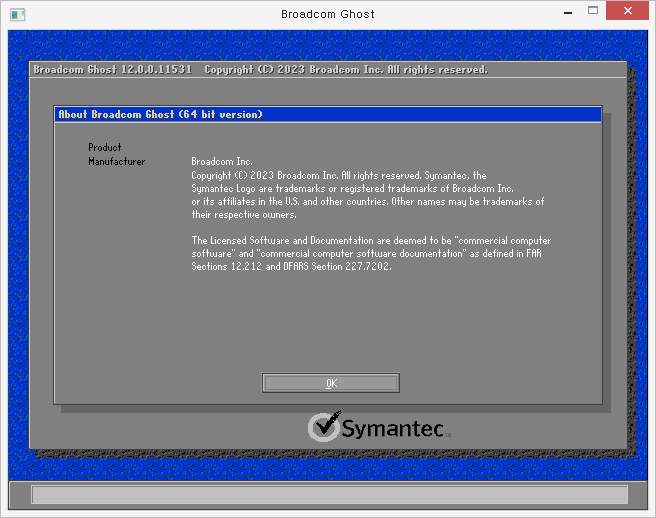Click the 'Broadcom Ghost 12.0.0.11531' header text
The height and width of the screenshot is (518, 656).
[113, 69]
